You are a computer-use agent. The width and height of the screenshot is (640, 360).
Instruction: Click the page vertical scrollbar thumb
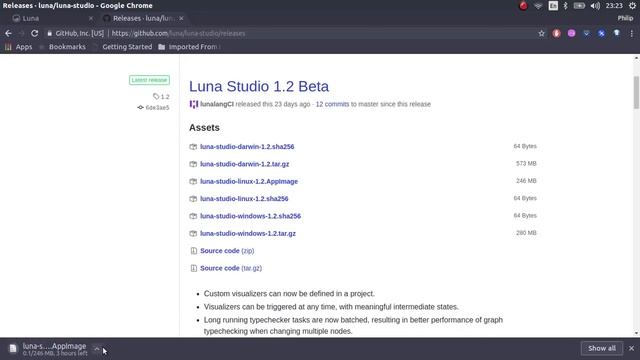coord(636,92)
